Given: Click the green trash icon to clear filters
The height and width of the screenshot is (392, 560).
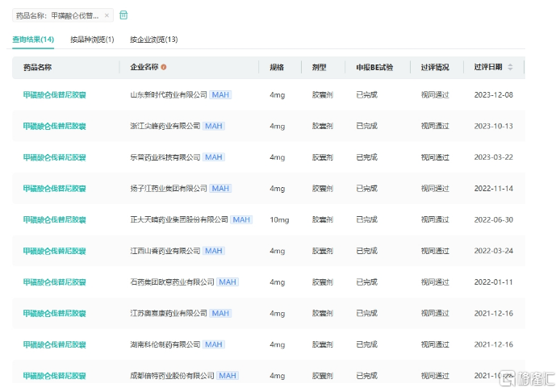Looking at the screenshot, I should coord(123,15).
